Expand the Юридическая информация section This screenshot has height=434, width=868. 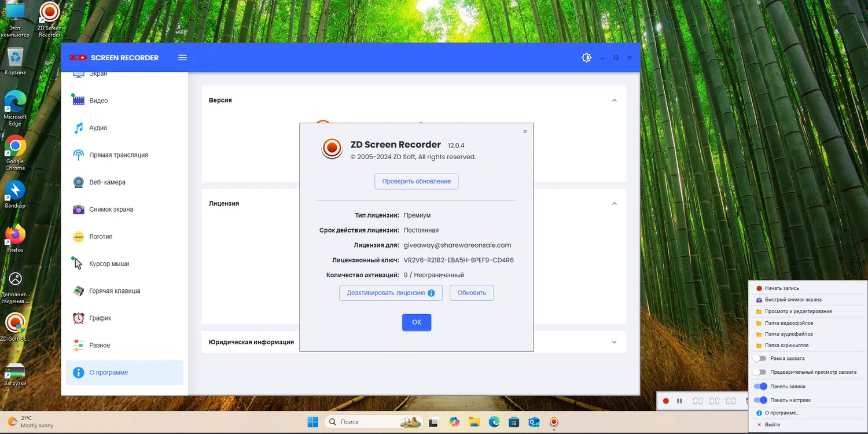pyautogui.click(x=615, y=342)
